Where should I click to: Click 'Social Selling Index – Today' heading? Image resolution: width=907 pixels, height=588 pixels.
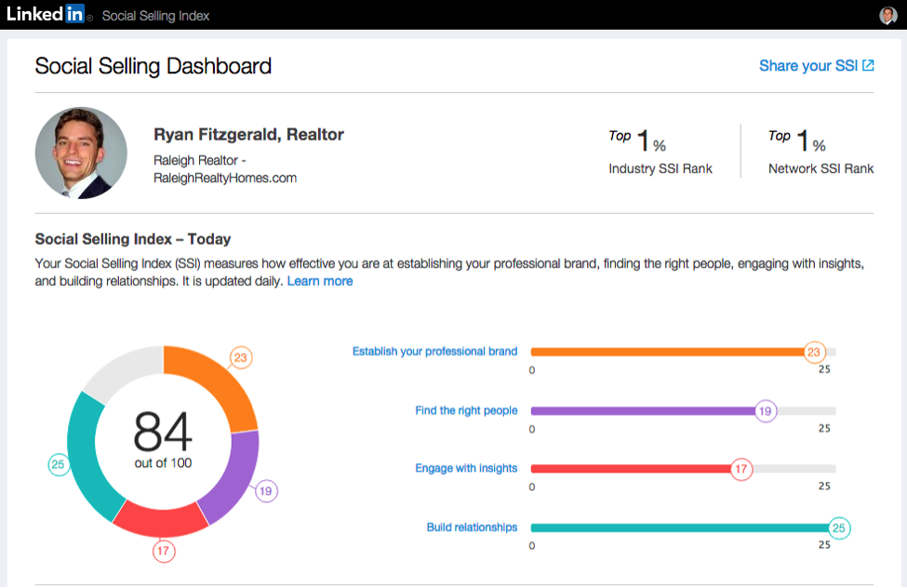[133, 239]
